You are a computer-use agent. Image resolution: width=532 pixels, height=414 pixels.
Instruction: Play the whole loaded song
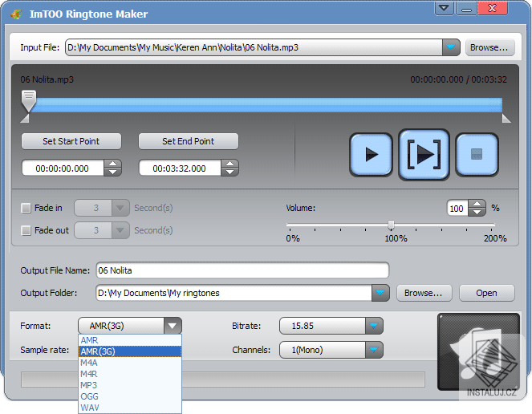371,155
